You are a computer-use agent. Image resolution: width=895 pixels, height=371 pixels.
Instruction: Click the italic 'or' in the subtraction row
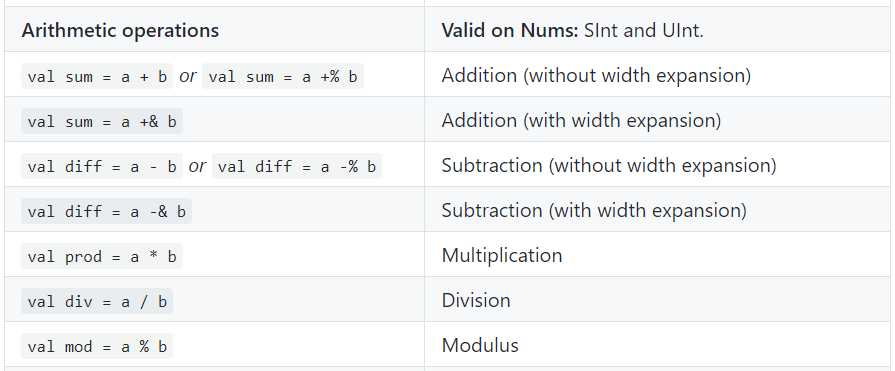click(x=197, y=166)
